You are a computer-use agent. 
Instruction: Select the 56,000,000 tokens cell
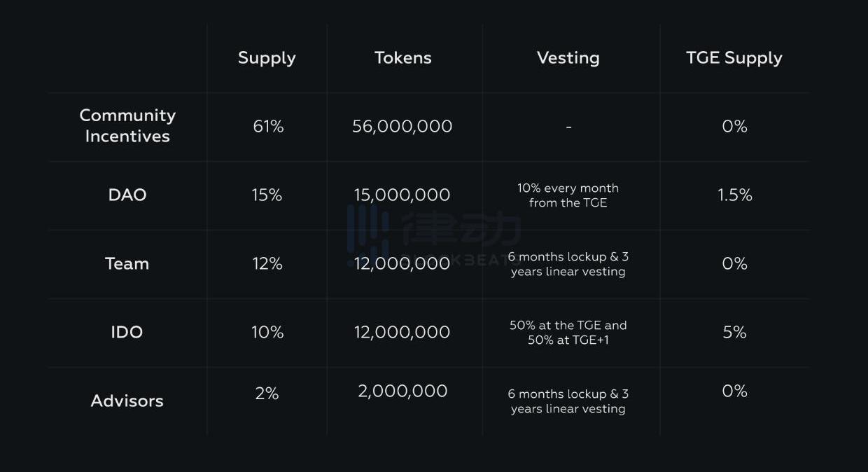point(402,126)
